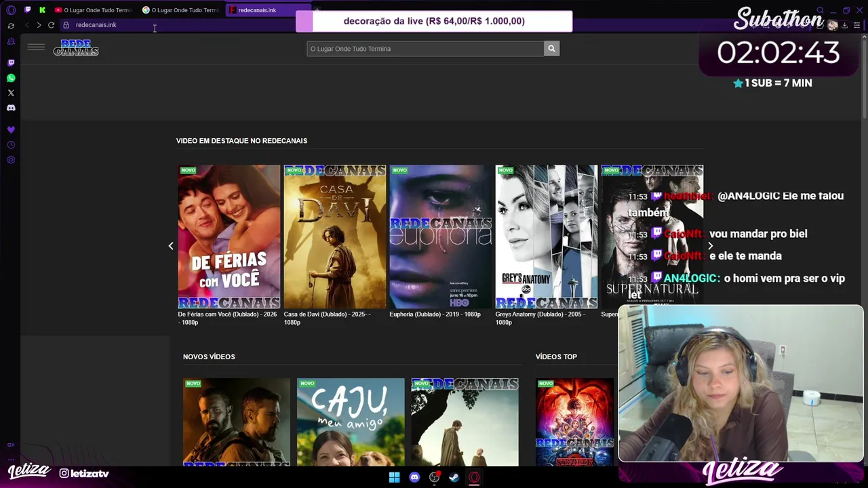This screenshot has height=488, width=868.
Task: Open Discord in the sidebar
Action: click(x=11, y=108)
